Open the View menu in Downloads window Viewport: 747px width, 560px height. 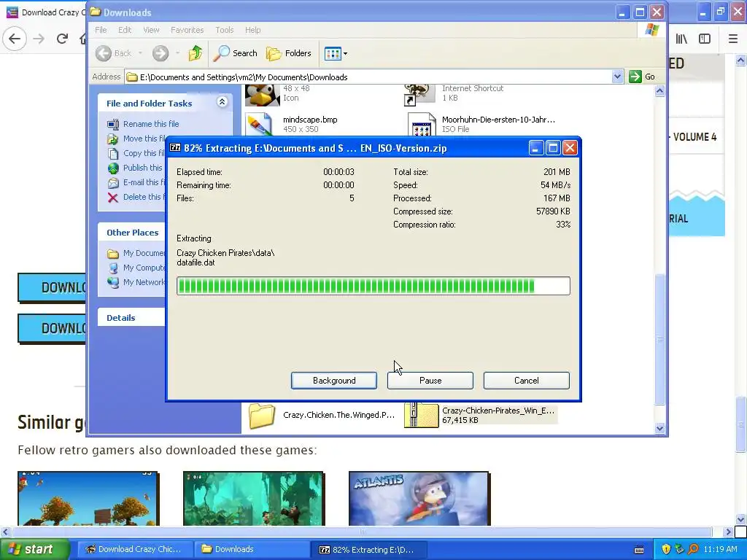pos(151,29)
